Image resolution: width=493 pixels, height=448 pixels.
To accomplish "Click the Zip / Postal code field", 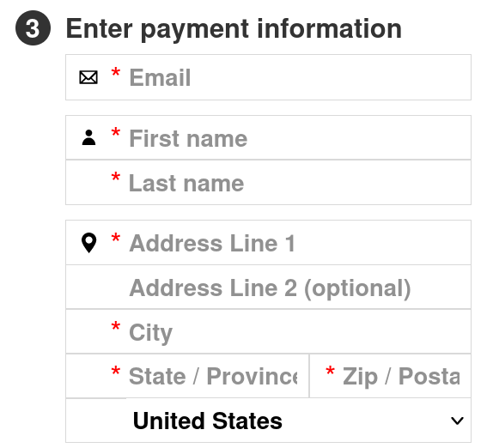I will [390, 376].
